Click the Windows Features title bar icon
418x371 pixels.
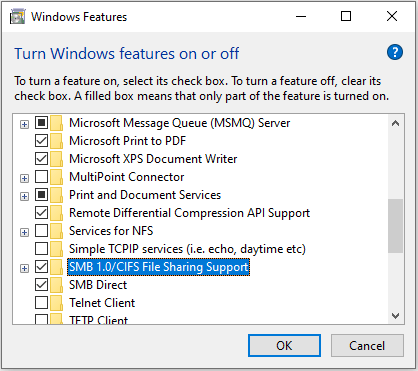pyautogui.click(x=17, y=17)
